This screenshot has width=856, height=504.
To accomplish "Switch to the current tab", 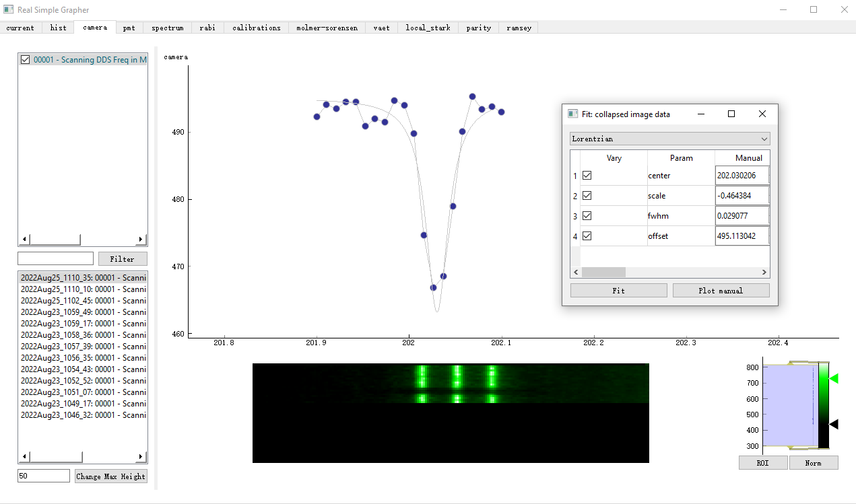I will coord(20,28).
